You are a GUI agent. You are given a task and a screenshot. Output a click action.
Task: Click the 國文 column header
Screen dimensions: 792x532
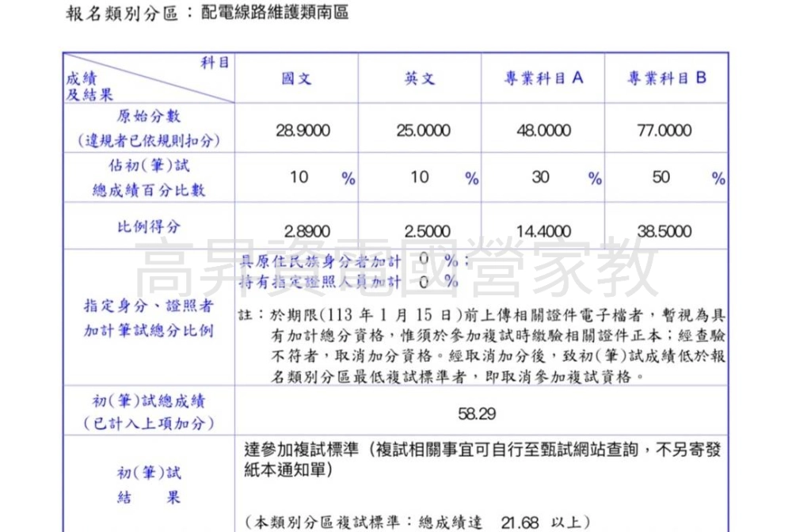(296, 78)
